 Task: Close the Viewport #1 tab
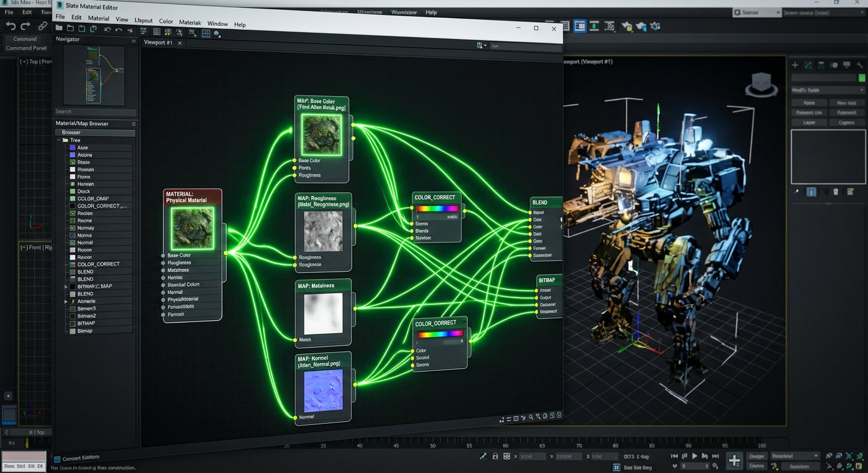[180, 43]
